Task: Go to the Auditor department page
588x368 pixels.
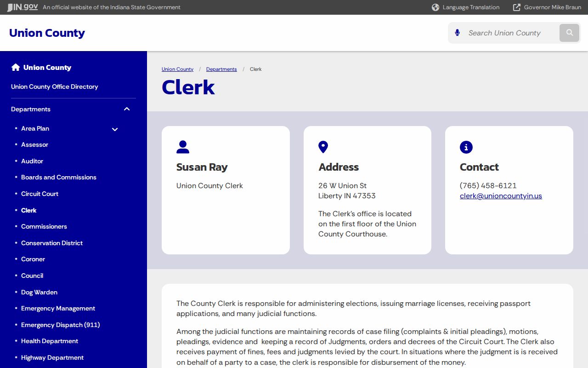Action: (32, 161)
